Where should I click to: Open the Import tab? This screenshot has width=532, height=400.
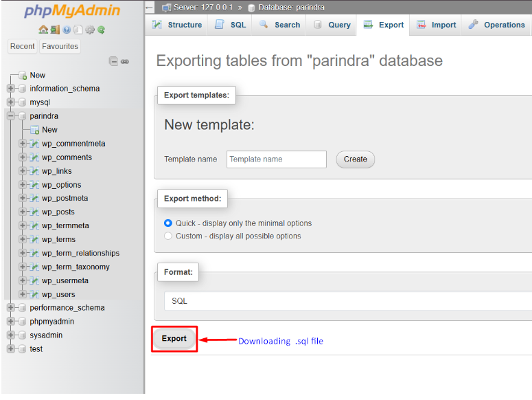(437, 25)
